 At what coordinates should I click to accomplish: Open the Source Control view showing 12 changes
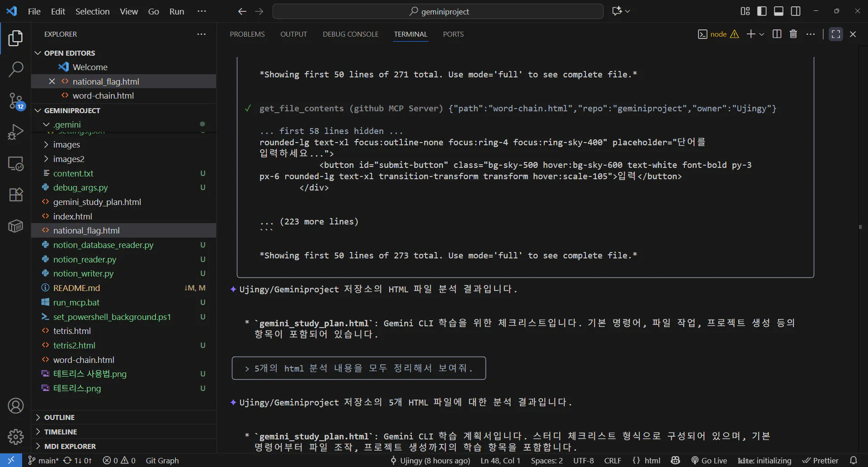point(16,100)
